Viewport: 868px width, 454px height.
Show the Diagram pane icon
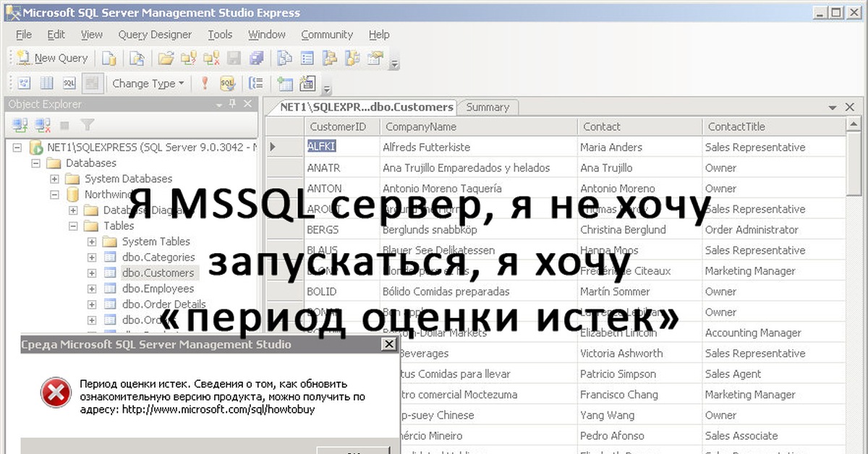click(x=24, y=83)
